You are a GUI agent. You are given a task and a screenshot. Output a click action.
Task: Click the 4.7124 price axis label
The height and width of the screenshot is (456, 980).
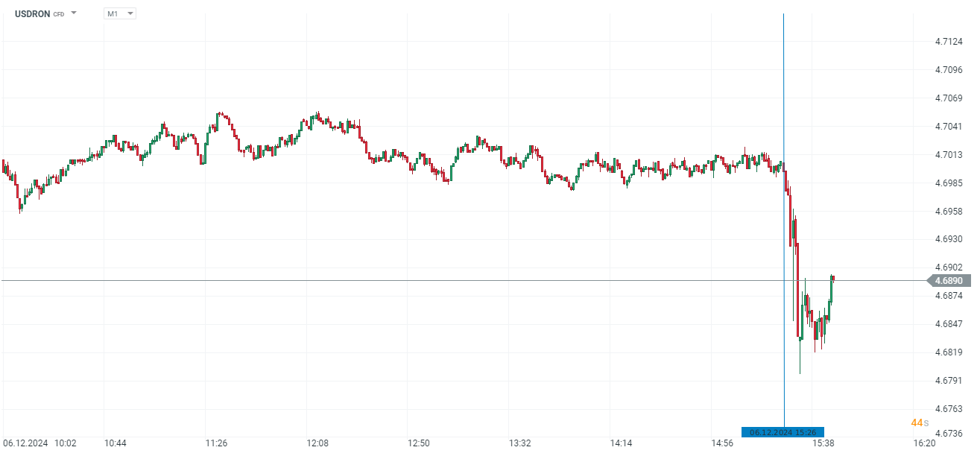point(948,42)
